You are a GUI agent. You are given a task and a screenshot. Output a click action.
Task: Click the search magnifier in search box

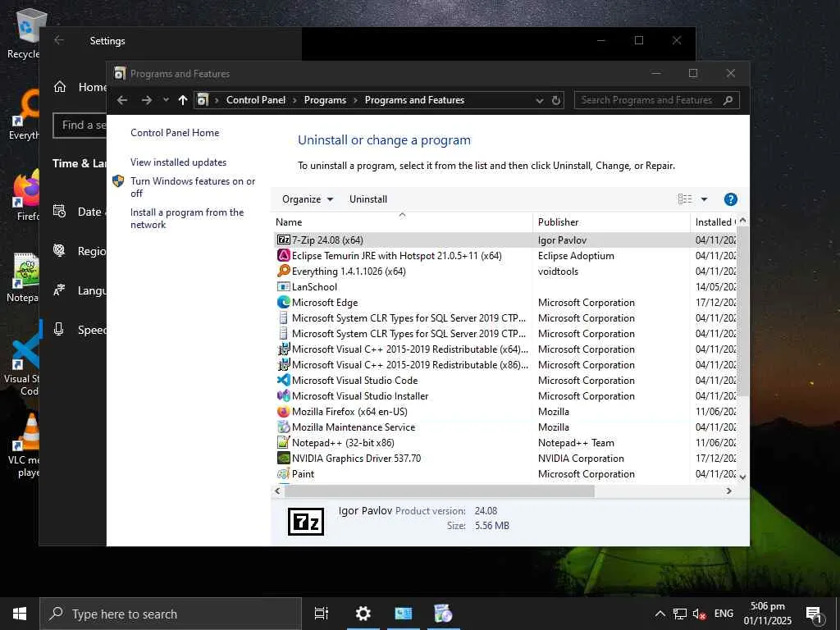pos(728,100)
